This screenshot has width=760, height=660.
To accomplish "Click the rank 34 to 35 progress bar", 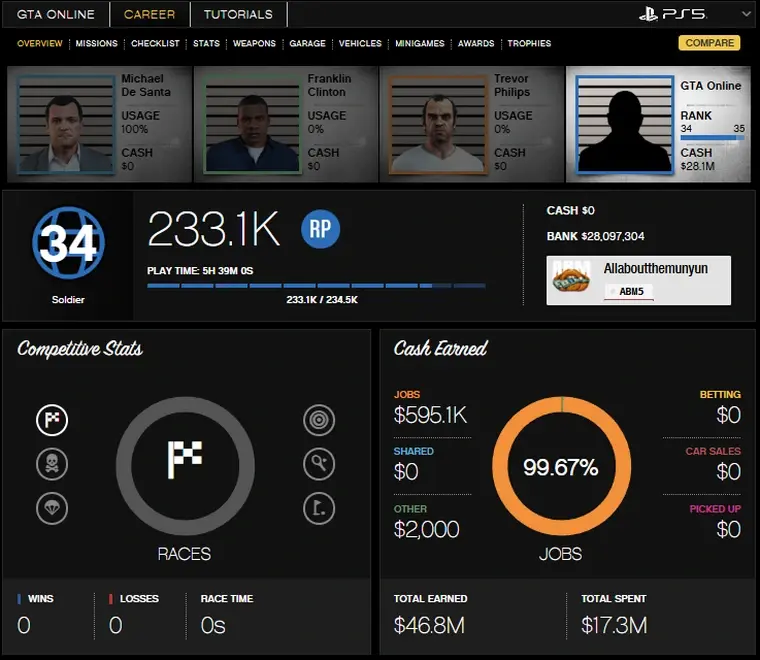I will [712, 138].
